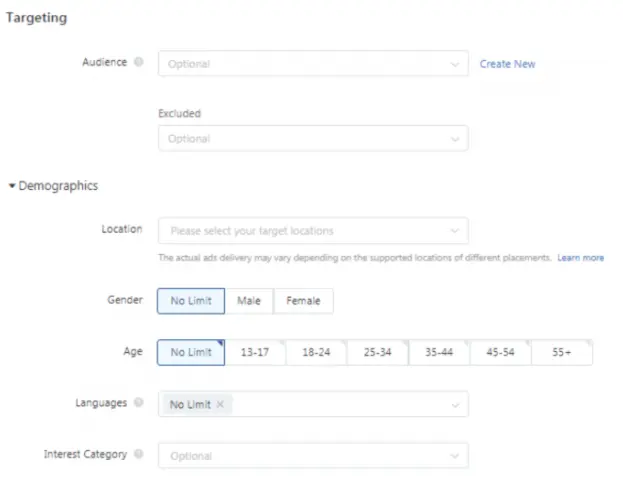Select the 18-24 age range
The width and height of the screenshot is (623, 498).
tap(316, 352)
